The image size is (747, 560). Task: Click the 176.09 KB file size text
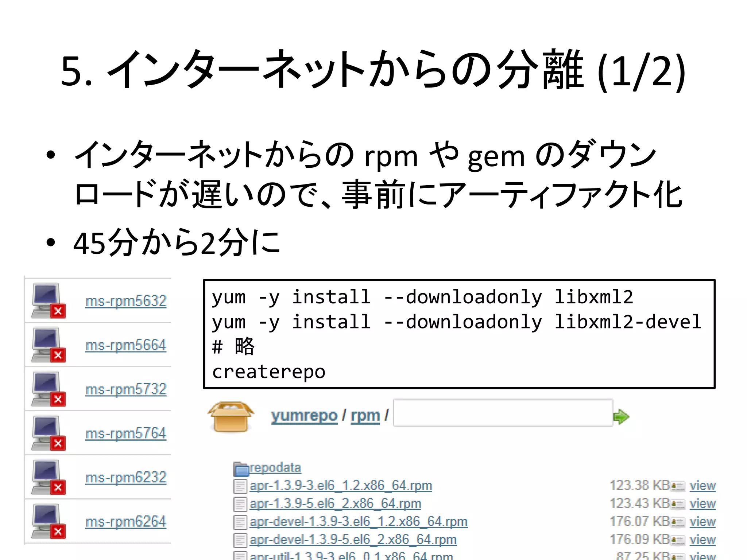(640, 539)
